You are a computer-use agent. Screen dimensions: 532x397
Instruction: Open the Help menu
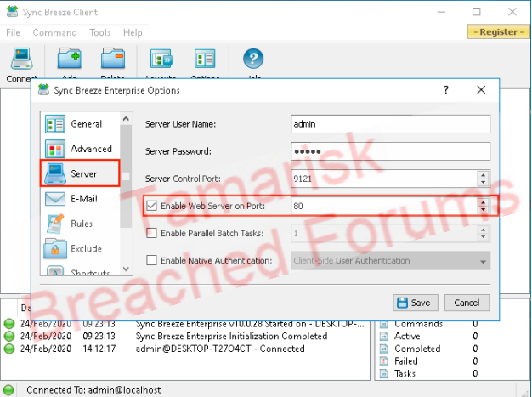click(133, 32)
